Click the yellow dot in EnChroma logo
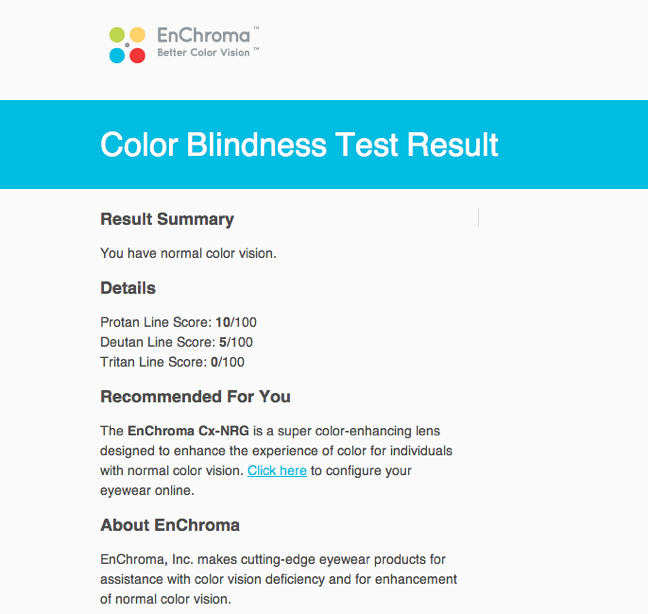 (138, 35)
